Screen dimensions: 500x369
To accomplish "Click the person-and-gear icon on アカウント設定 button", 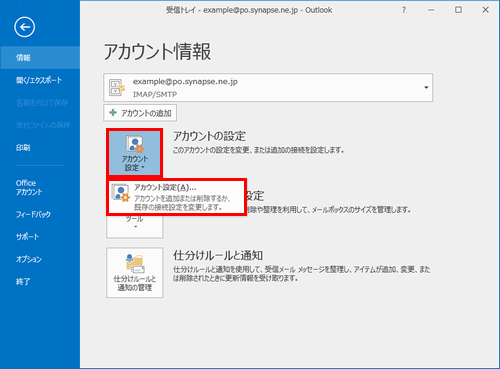I will 135,145.
